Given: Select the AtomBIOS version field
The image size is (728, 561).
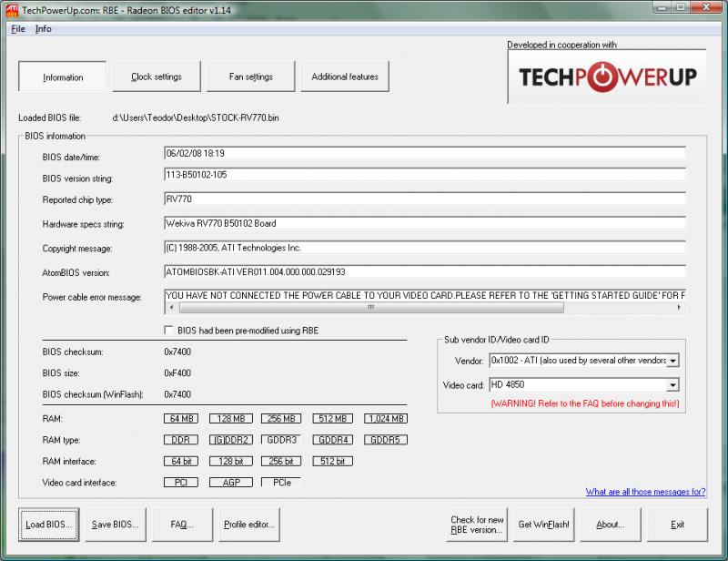Looking at the screenshot, I should [425, 272].
